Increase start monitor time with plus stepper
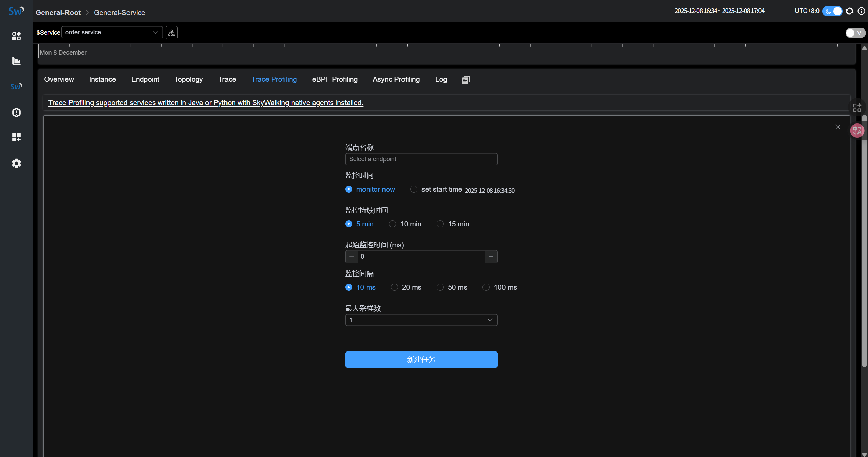868x457 pixels. [x=491, y=257]
